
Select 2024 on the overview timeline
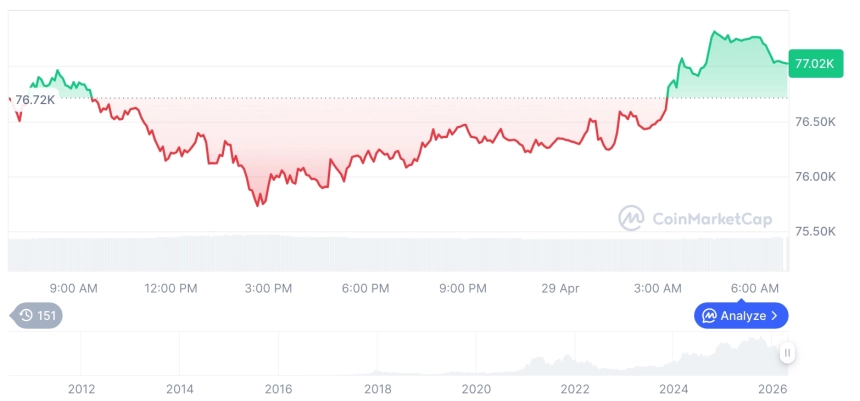coord(674,389)
